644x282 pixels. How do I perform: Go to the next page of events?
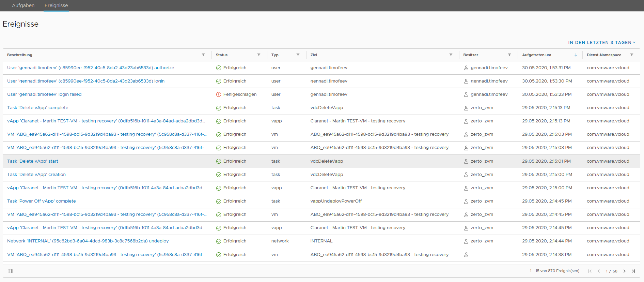(625, 271)
